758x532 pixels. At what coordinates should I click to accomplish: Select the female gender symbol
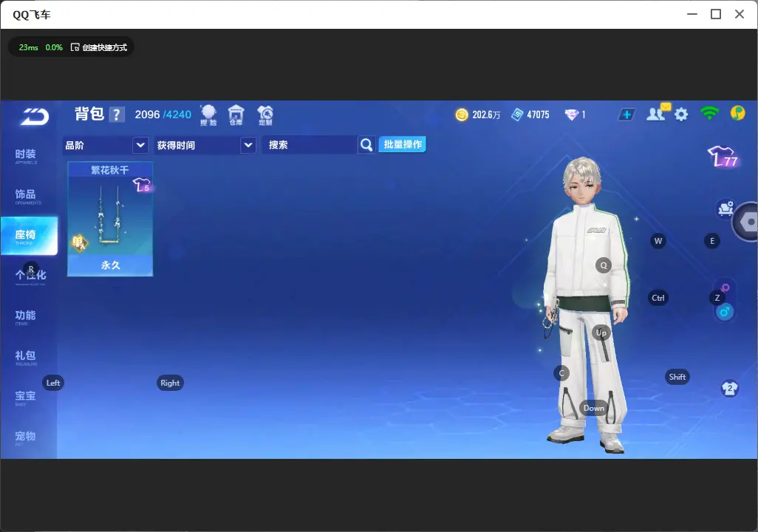coord(725,287)
